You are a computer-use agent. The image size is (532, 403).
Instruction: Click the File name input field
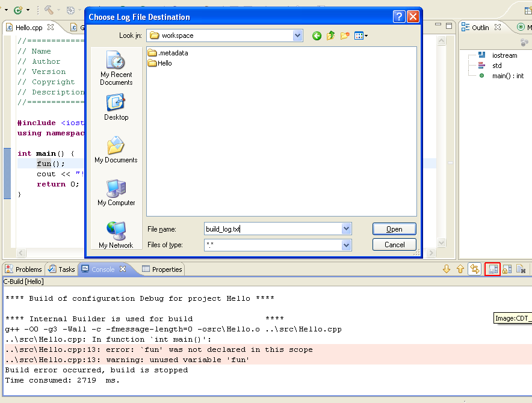click(x=273, y=229)
